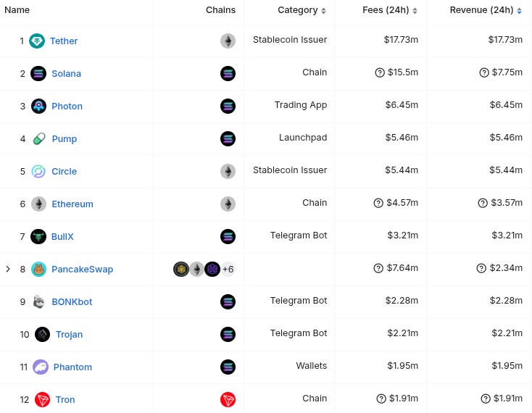This screenshot has width=532, height=413.
Task: Click the PancakeSwap bunny logo icon
Action: [x=38, y=270]
